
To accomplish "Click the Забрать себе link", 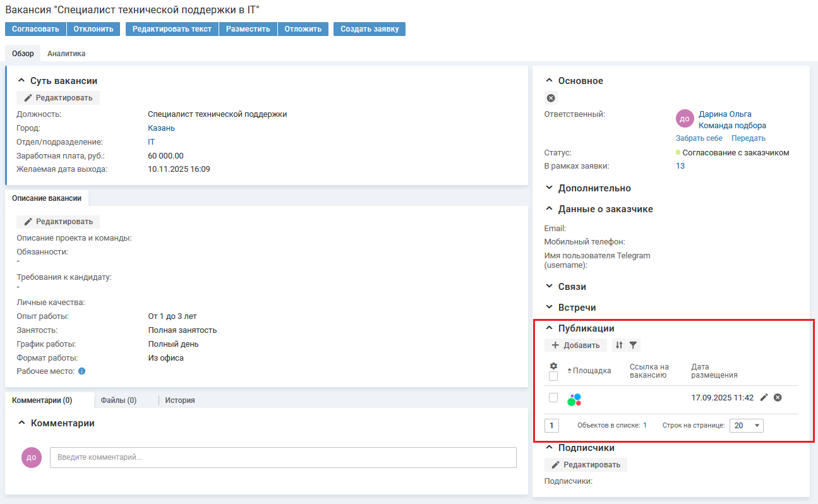I will [699, 138].
